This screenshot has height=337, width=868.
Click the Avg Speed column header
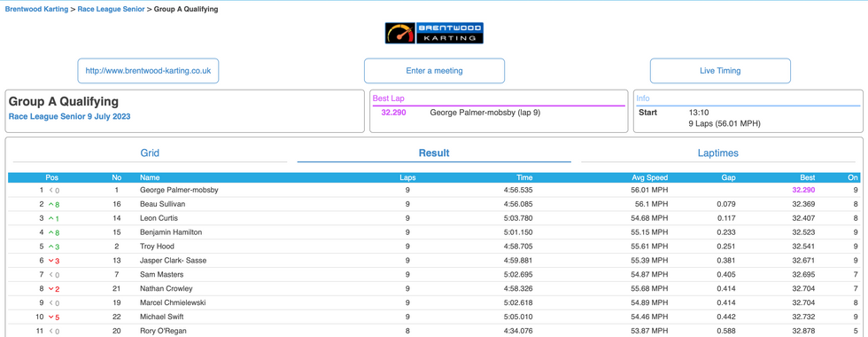click(650, 178)
